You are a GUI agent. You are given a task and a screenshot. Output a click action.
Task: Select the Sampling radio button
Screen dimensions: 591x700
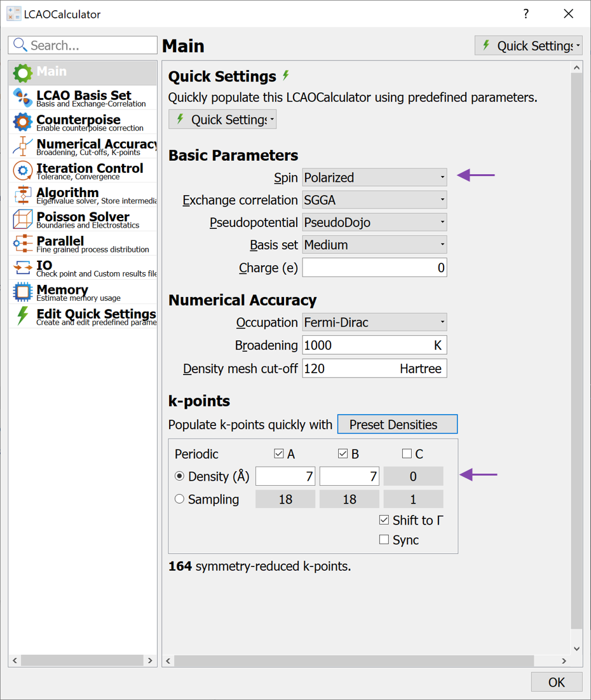coord(179,498)
